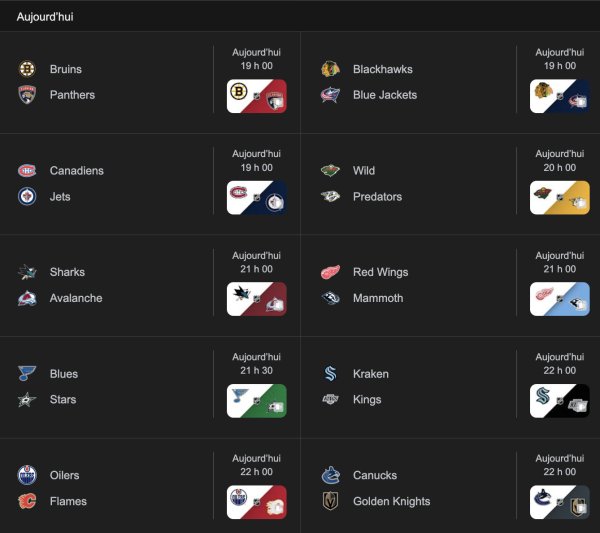Click the Bruins team logo icon
This screenshot has height=533, width=600.
tap(27, 69)
